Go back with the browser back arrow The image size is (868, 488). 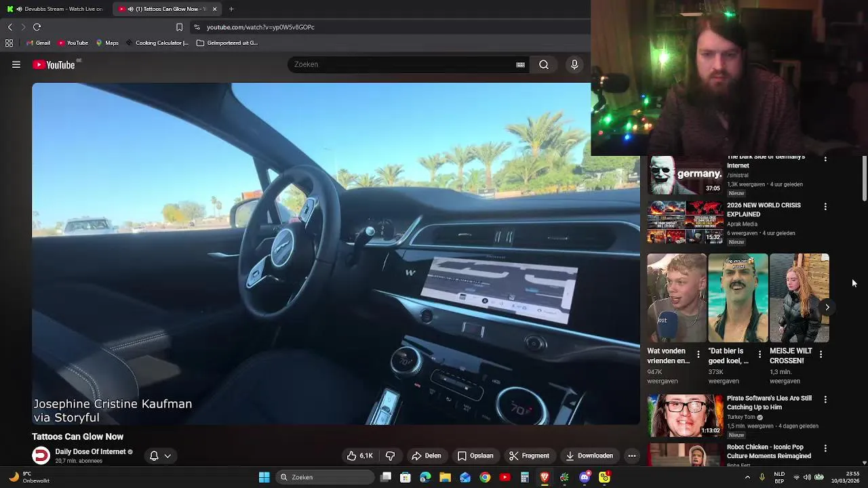pos(10,27)
